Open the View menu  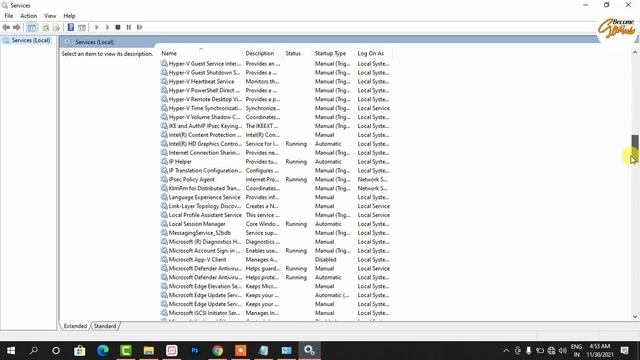coord(50,16)
